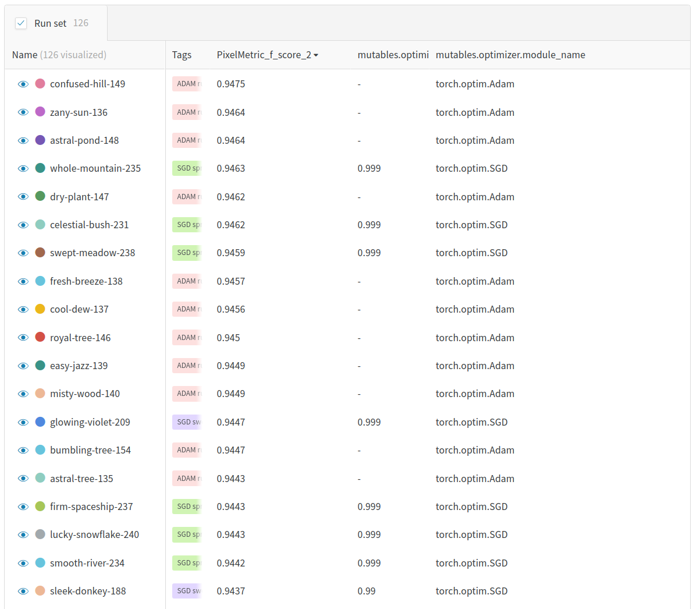Toggle visibility of whole-mountain-235 run
The height and width of the screenshot is (609, 700).
coord(23,169)
